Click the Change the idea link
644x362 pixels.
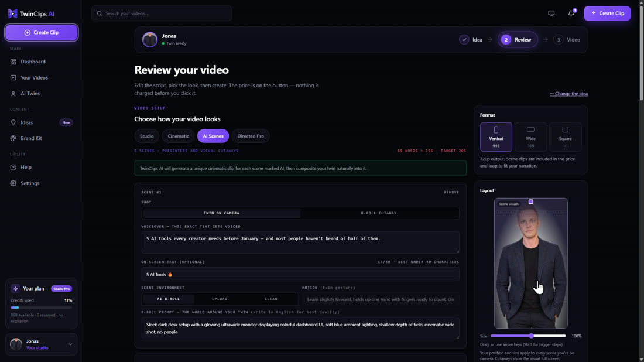pos(568,94)
